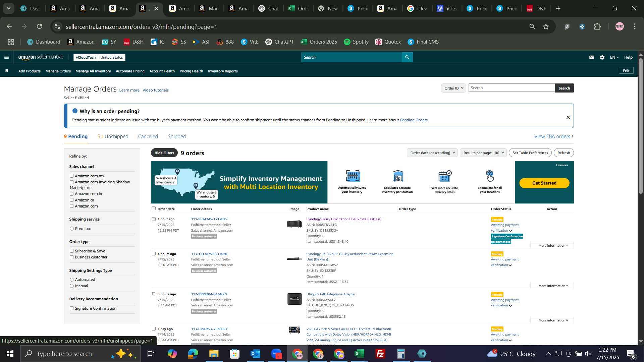Open Windows Task View button

point(151,354)
